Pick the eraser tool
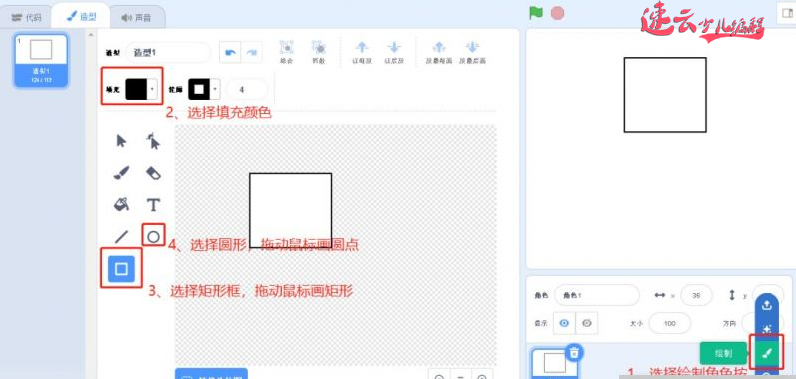Image resolution: width=796 pixels, height=379 pixels. pyautogui.click(x=153, y=173)
